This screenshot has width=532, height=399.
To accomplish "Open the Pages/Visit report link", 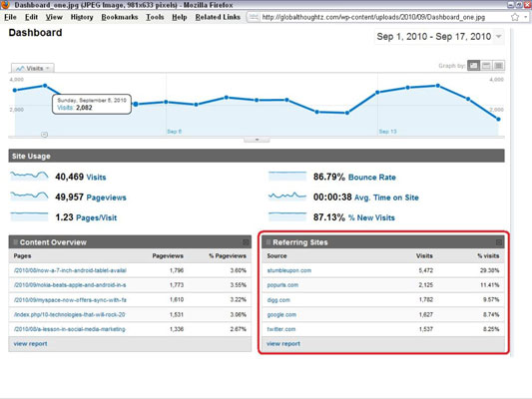I will point(97,217).
